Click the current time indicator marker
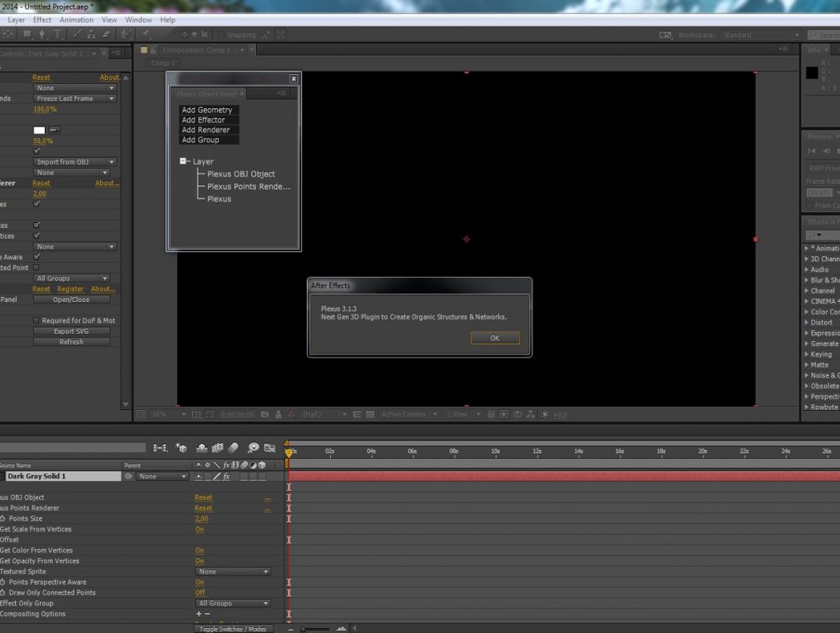This screenshot has height=633, width=840. click(289, 452)
